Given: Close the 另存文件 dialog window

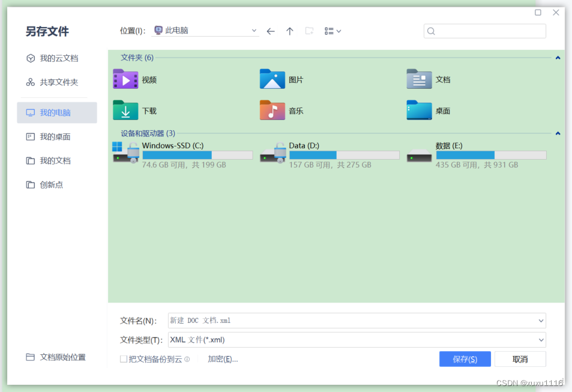Looking at the screenshot, I should coord(556,13).
